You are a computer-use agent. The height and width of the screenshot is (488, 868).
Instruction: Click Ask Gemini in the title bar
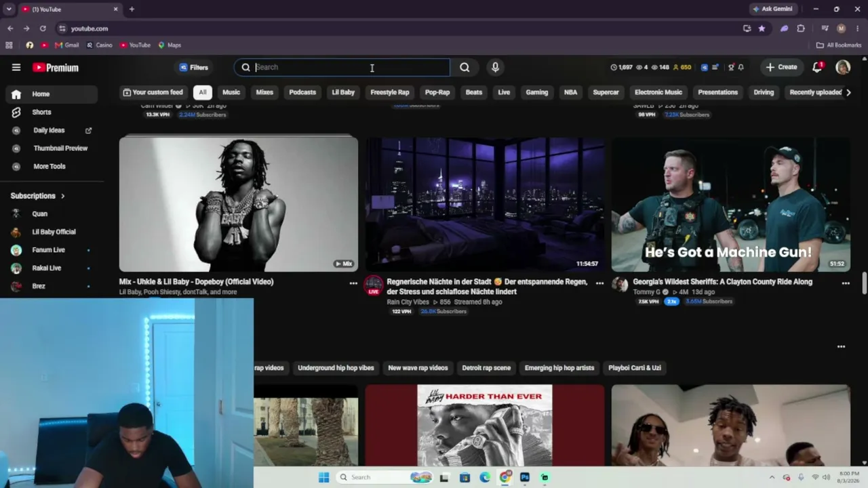pos(772,9)
